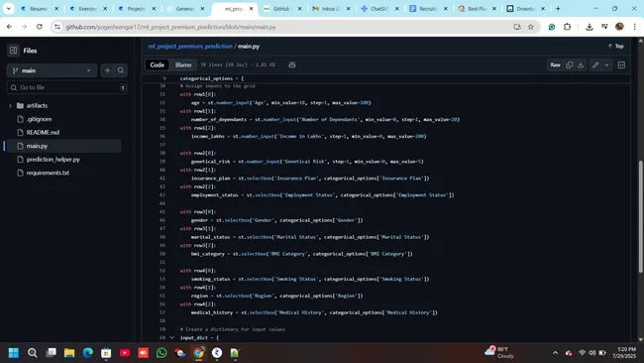Image resolution: width=644 pixels, height=363 pixels.
Task: Go back to the previous page
Action: 10,27
